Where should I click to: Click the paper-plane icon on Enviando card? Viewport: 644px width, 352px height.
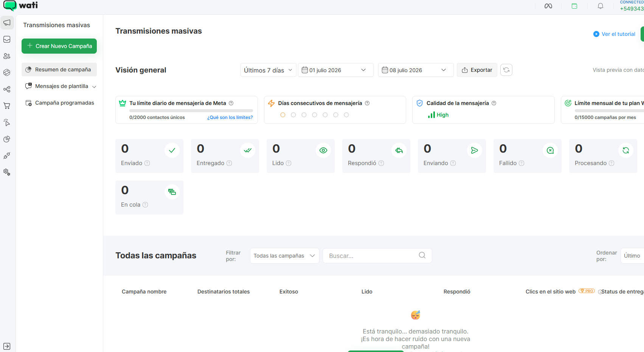coord(475,150)
